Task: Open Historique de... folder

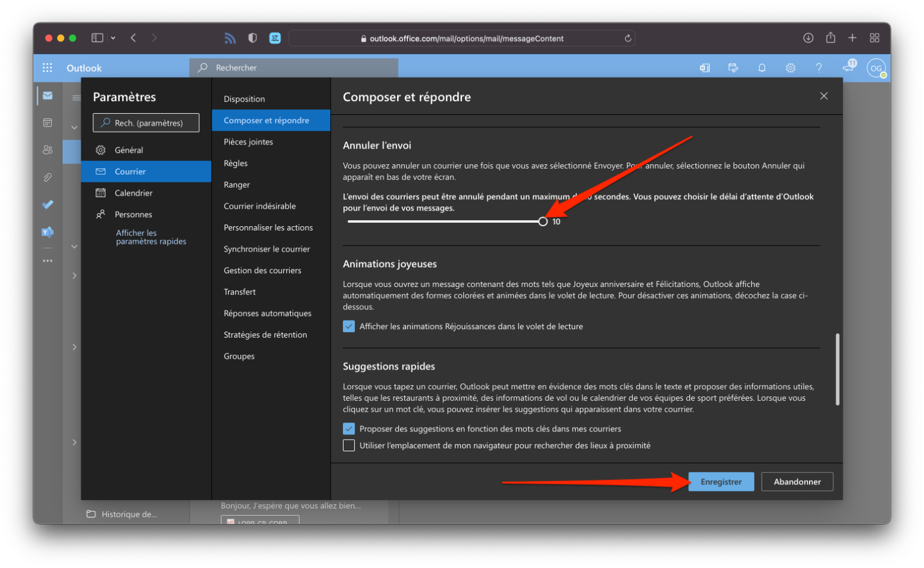Action: [122, 514]
